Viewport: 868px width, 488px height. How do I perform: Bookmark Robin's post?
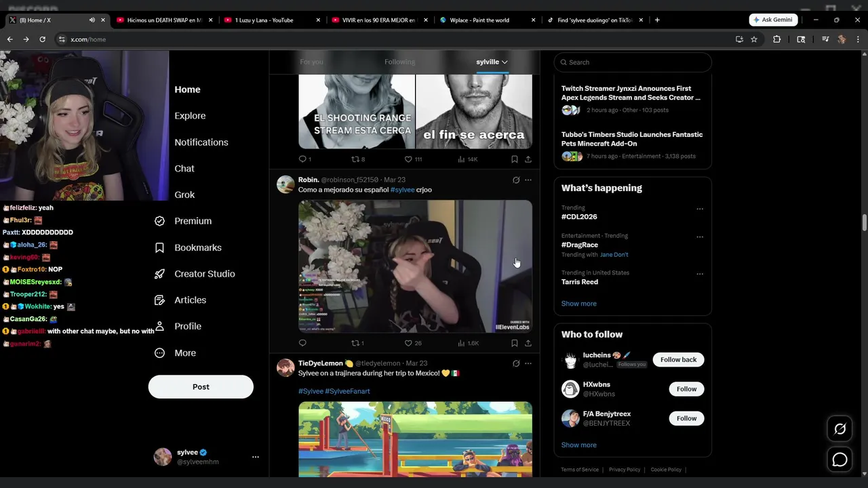click(x=515, y=343)
